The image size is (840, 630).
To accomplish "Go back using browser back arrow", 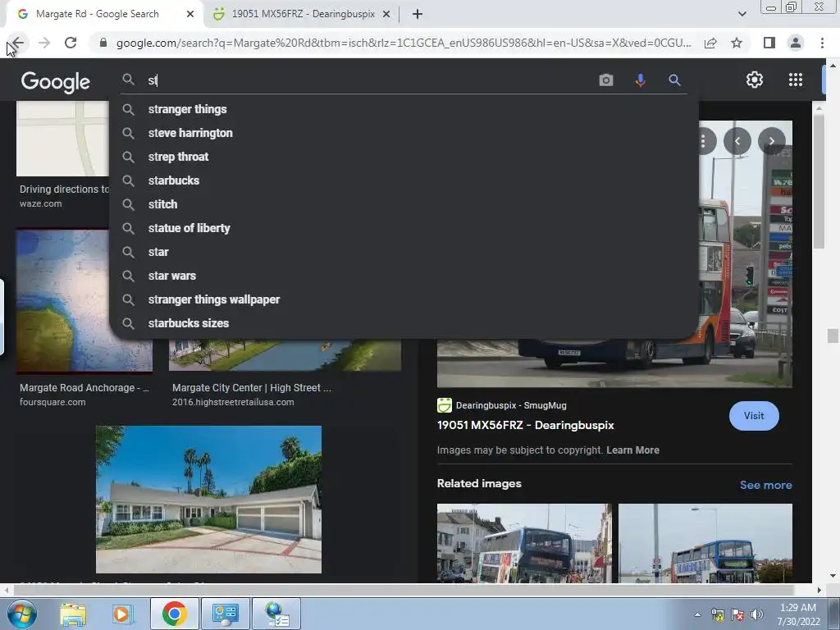I will (18, 43).
